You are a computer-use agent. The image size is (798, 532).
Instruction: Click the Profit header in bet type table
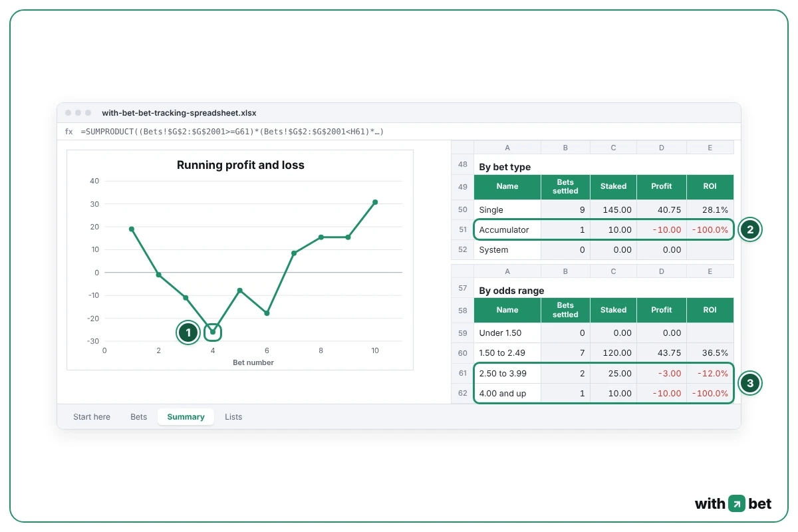pyautogui.click(x=662, y=187)
